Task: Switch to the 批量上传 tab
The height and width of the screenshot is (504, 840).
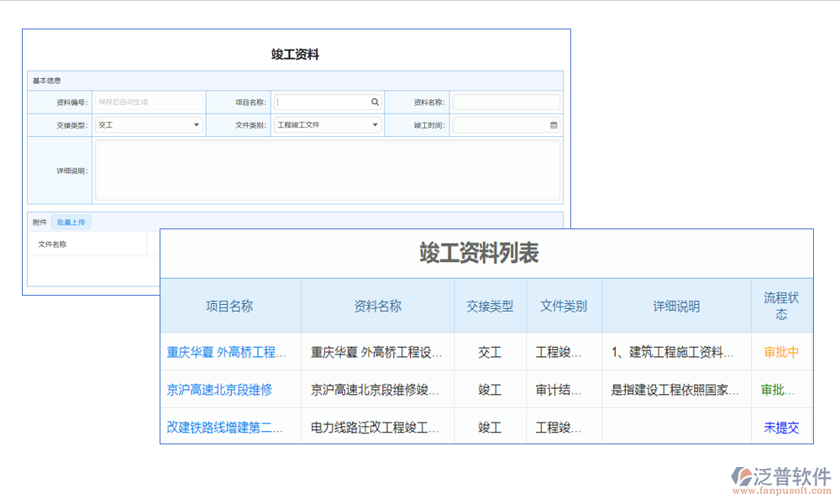Action: 71,221
